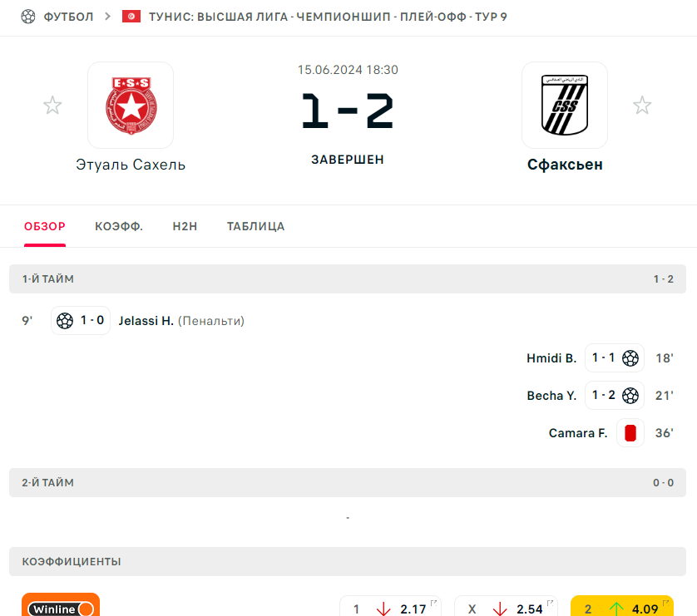Select draw odds 2.54
Screen dimensions: 697x616
[506, 607]
